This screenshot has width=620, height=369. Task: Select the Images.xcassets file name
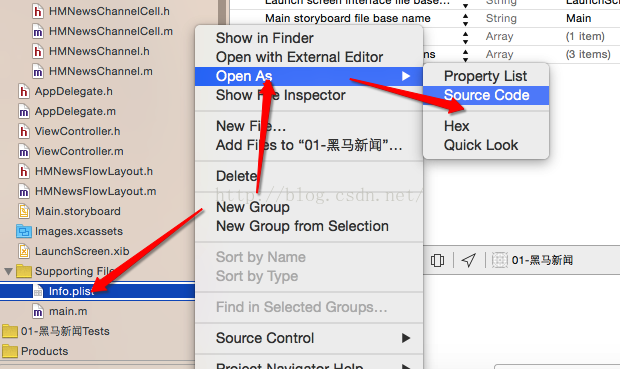[x=79, y=231]
